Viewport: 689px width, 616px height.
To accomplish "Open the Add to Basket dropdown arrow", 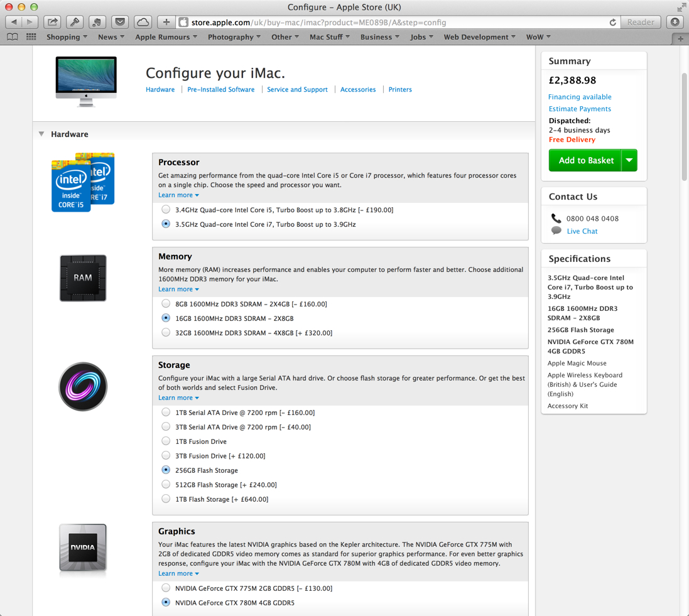I will 629,160.
